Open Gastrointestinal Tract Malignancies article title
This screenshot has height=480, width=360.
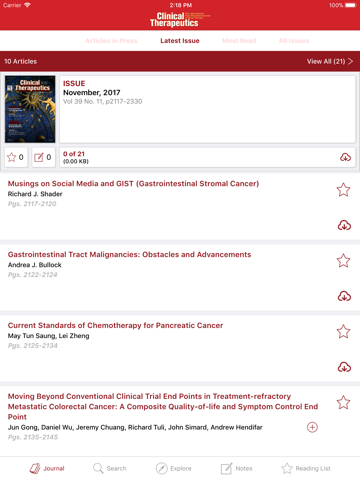tap(129, 255)
